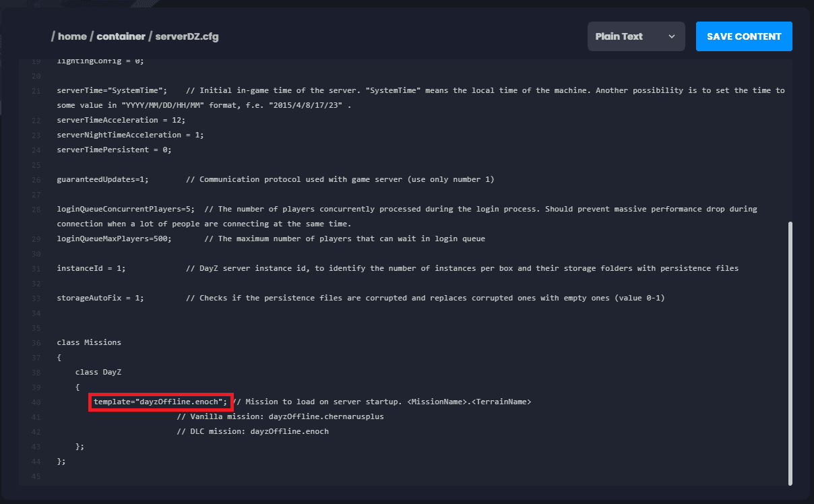Click the instanceId = 1 setting
The height and width of the screenshot is (504, 814).
tap(91, 268)
